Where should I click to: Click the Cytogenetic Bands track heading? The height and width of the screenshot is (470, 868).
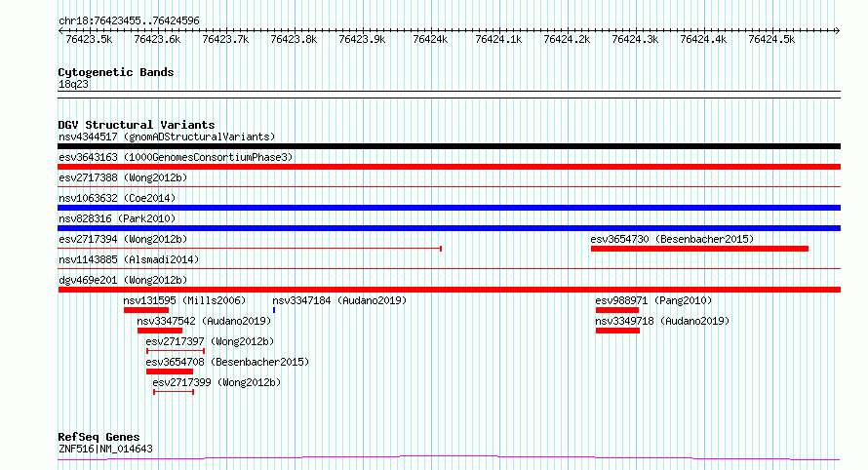(116, 72)
